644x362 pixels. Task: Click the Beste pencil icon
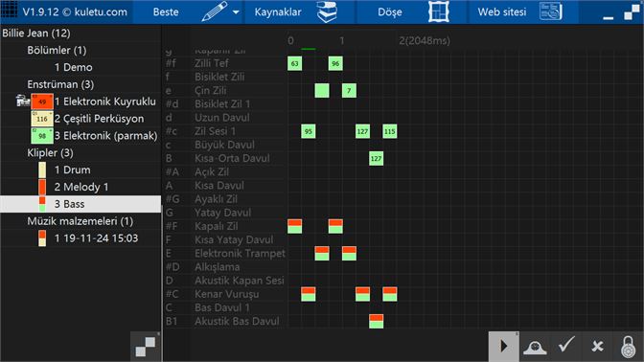click(x=215, y=11)
